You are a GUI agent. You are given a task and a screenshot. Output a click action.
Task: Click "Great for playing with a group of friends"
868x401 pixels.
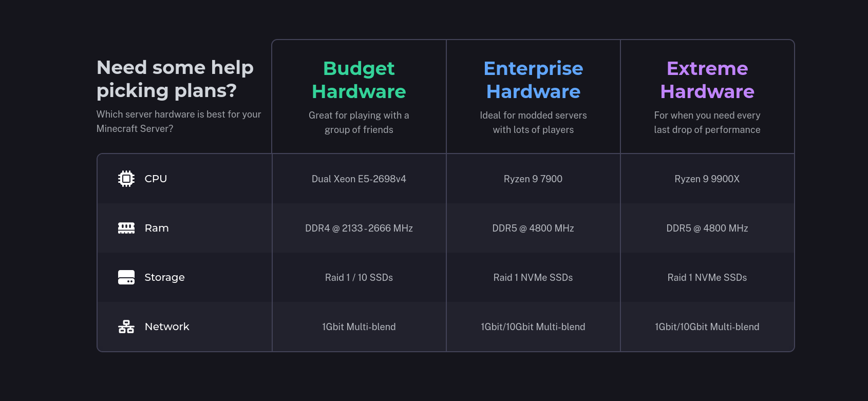tap(359, 122)
